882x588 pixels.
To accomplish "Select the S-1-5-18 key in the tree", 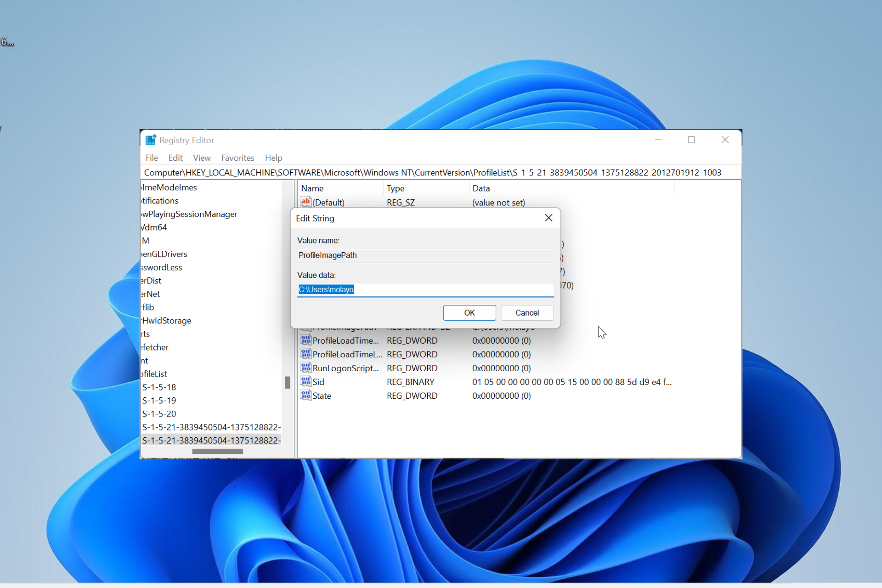I will coord(159,387).
